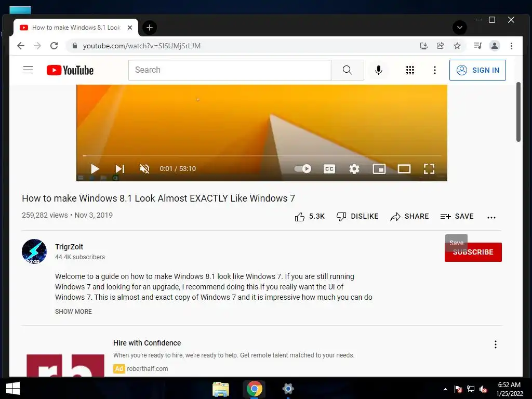Viewport: 532px width, 399px height.
Task: Play the video
Action: click(95, 169)
